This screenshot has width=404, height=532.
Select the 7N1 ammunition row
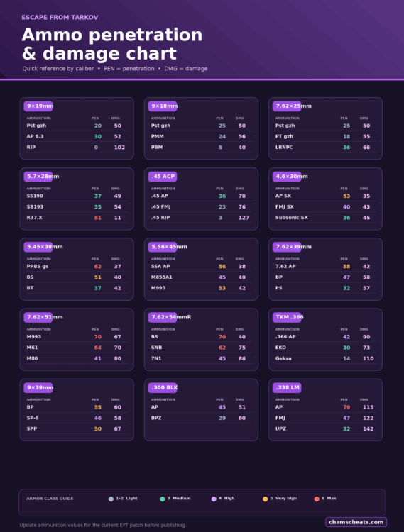coord(201,358)
